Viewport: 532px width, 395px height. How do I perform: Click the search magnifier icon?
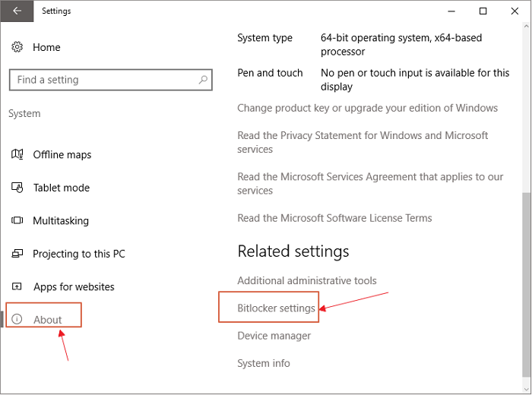click(x=203, y=80)
